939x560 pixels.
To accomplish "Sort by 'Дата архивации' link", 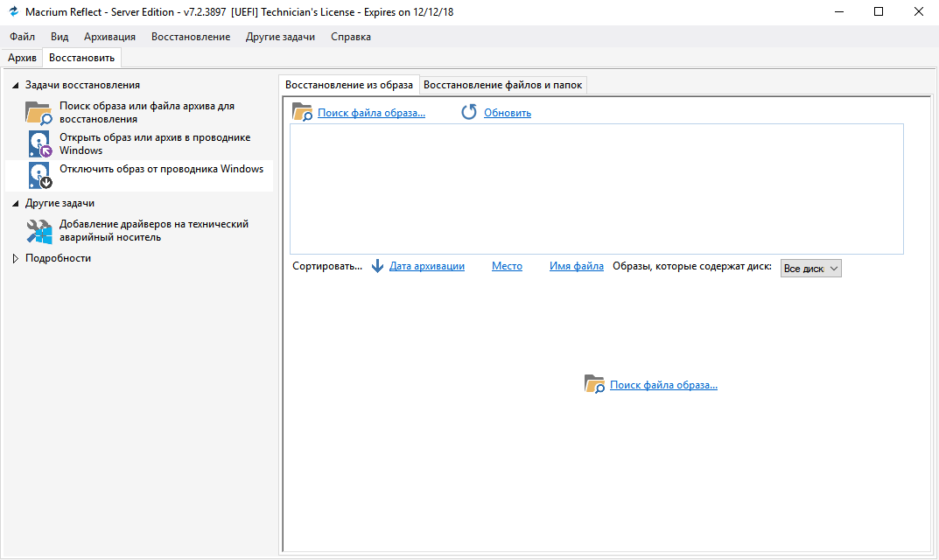I will coord(426,266).
